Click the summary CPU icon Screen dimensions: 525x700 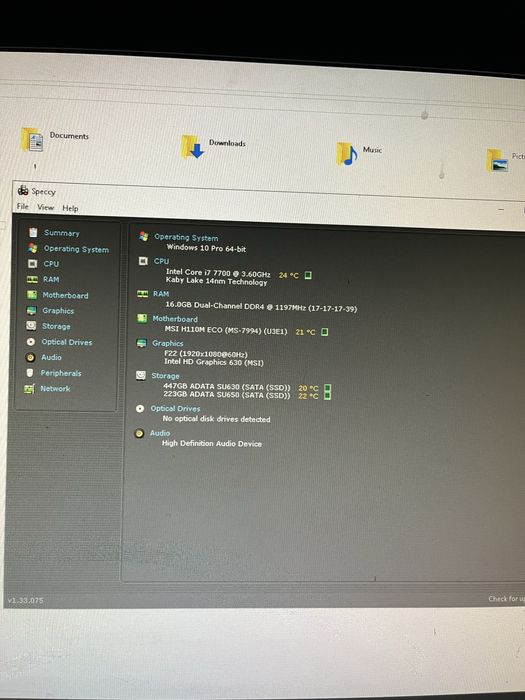[143, 261]
